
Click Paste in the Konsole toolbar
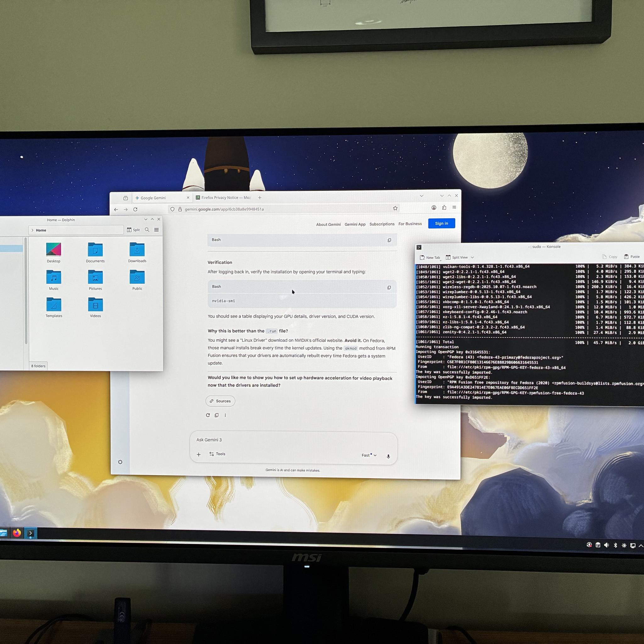[x=632, y=257]
